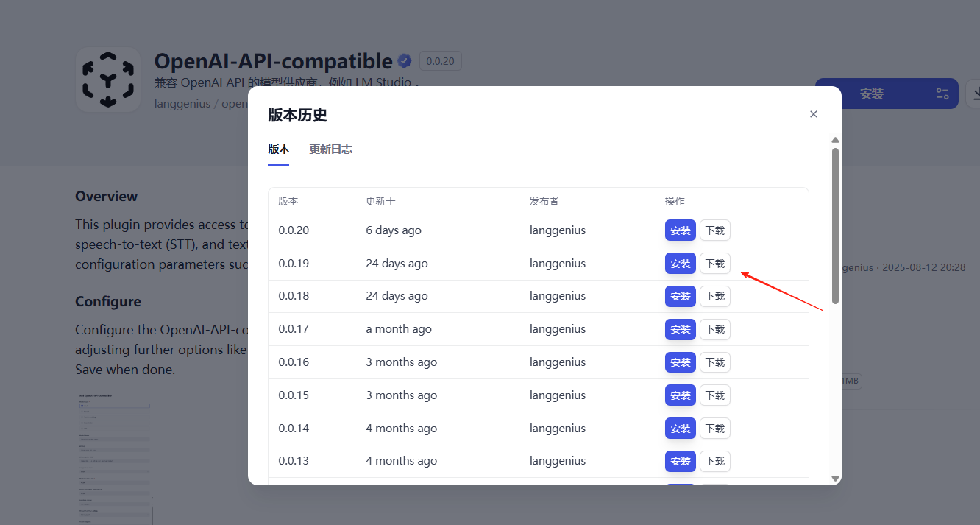Viewport: 980px width, 525px height.
Task: Click the download icon at top right
Action: pos(976,94)
